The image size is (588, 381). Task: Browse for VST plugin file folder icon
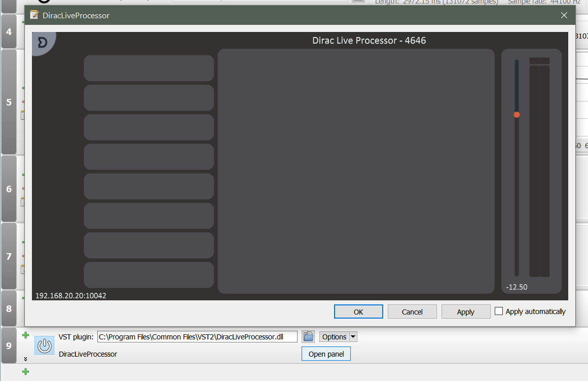(308, 336)
